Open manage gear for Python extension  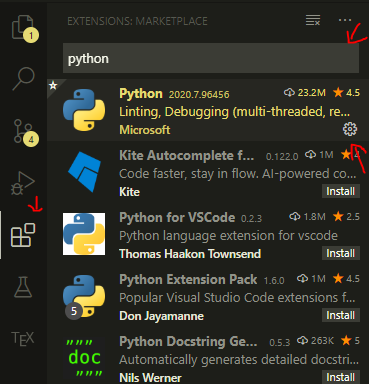(350, 129)
